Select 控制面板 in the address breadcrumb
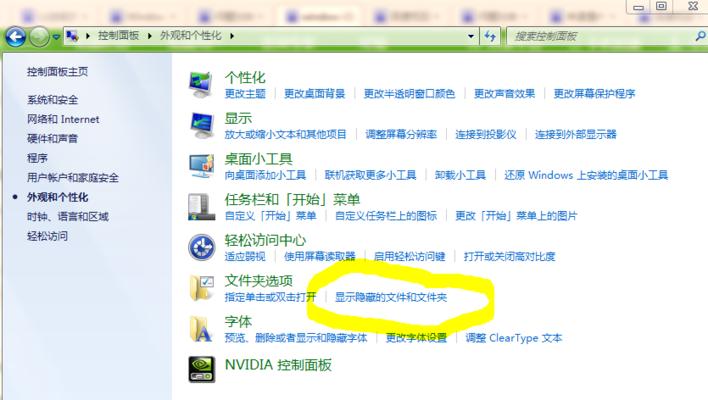The height and width of the screenshot is (400, 708). pos(118,36)
